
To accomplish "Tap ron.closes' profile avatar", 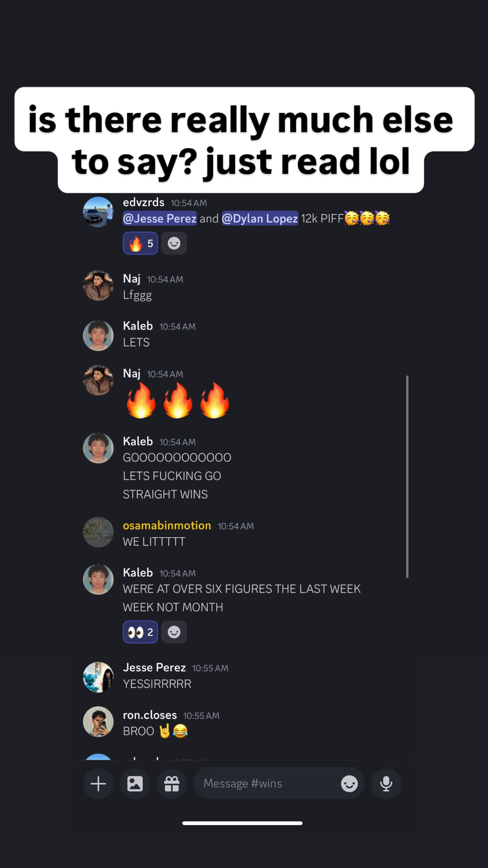I will [x=98, y=721].
